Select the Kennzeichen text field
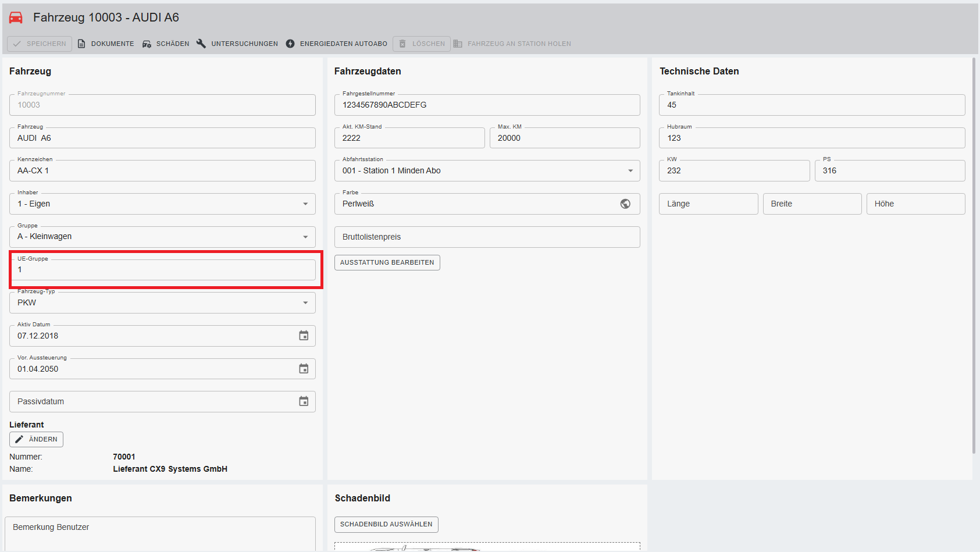The image size is (980, 552). tap(162, 171)
